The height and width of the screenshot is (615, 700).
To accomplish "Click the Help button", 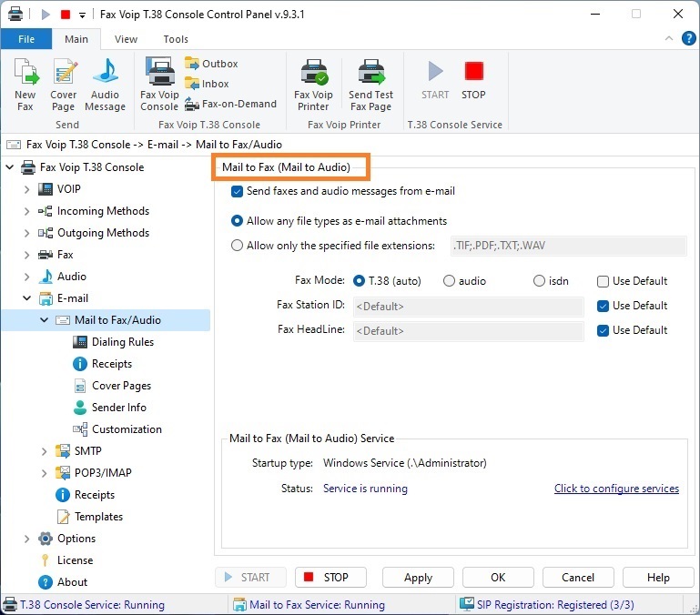I will click(x=658, y=577).
